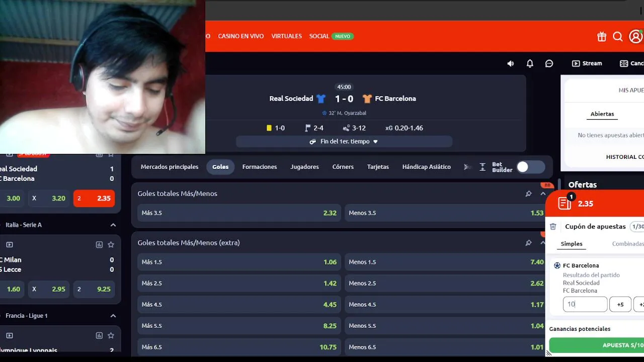Switch to the Córners tab

tap(343, 167)
